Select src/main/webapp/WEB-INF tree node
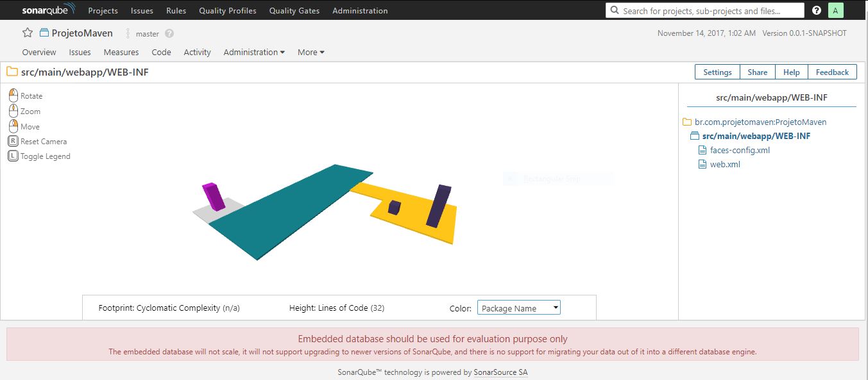The height and width of the screenshot is (380, 868). pos(756,136)
